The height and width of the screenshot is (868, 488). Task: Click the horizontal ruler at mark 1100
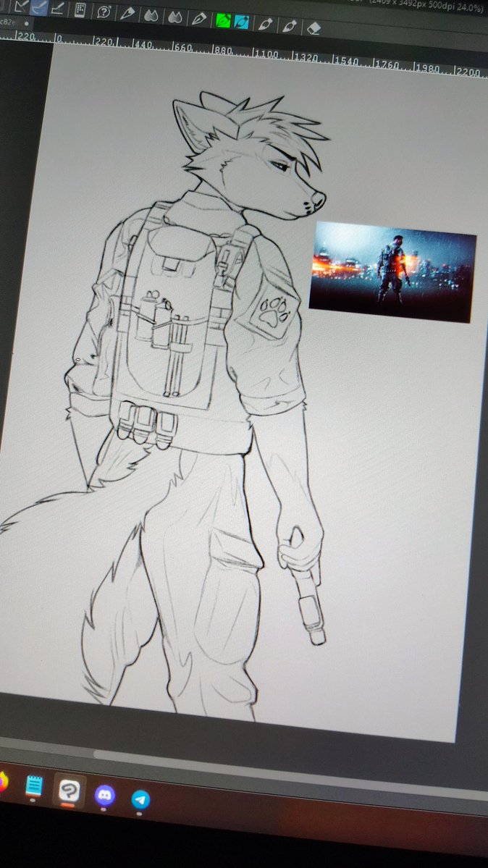pos(266,55)
